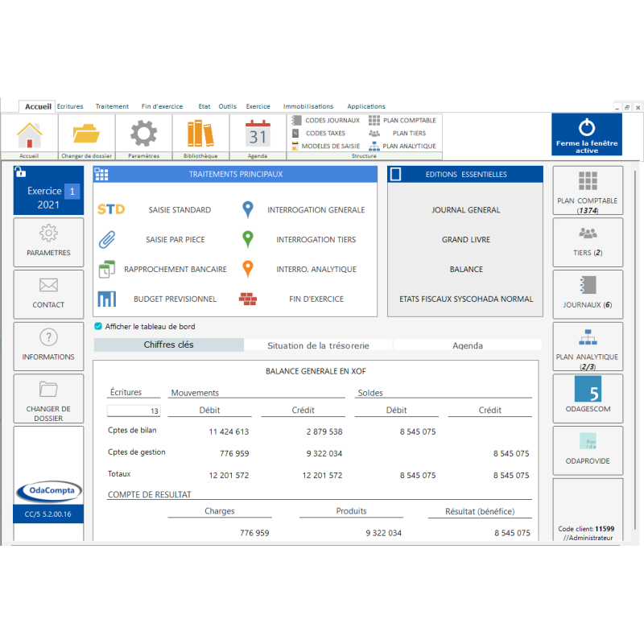Screen dimensions: 644x644
Task: Select the Saisie Standard STD icon
Action: [x=111, y=209]
